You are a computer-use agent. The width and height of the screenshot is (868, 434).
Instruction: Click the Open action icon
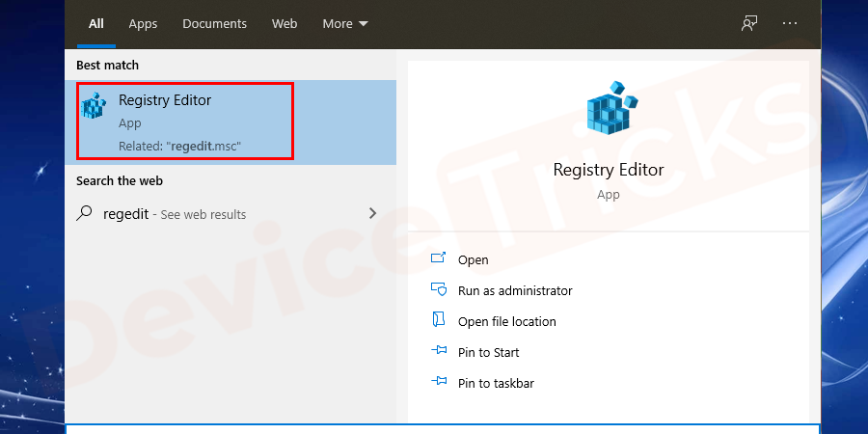pyautogui.click(x=439, y=258)
